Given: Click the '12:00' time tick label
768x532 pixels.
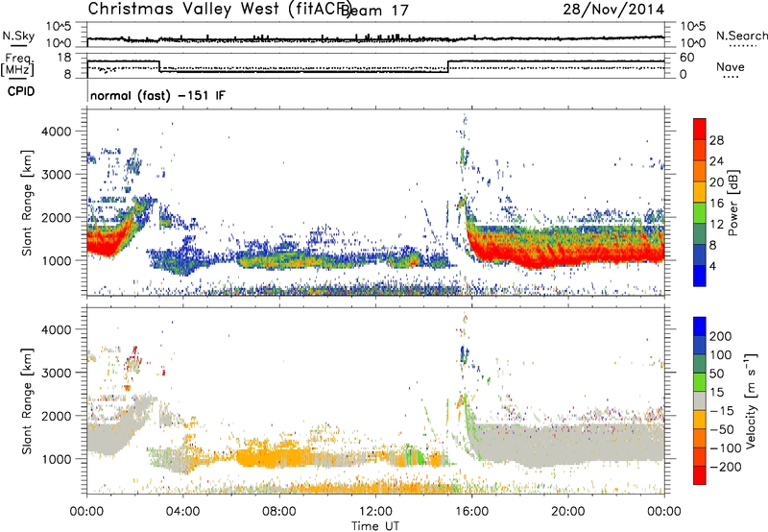Looking at the screenshot, I should pos(375,512).
